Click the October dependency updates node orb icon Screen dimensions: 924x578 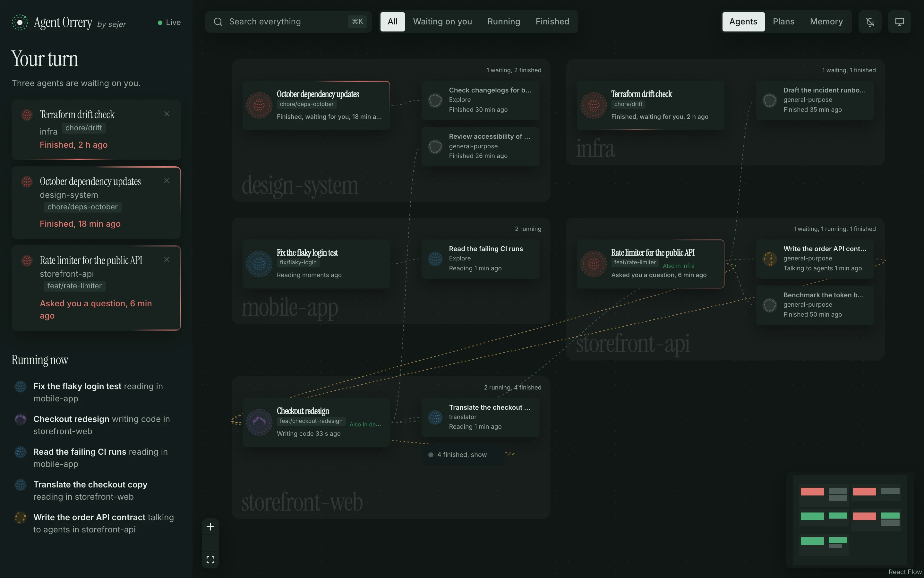(259, 105)
